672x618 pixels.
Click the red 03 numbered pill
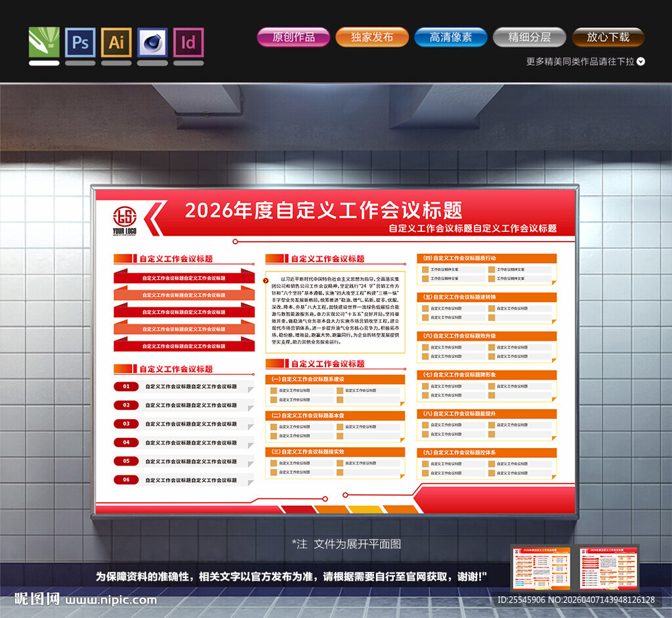[x=126, y=424]
